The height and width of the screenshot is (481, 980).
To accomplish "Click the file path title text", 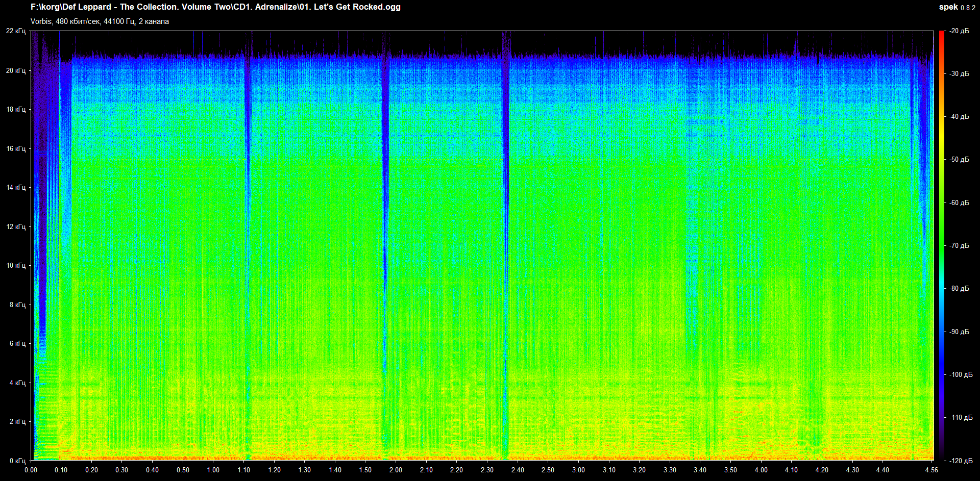I will coord(215,7).
